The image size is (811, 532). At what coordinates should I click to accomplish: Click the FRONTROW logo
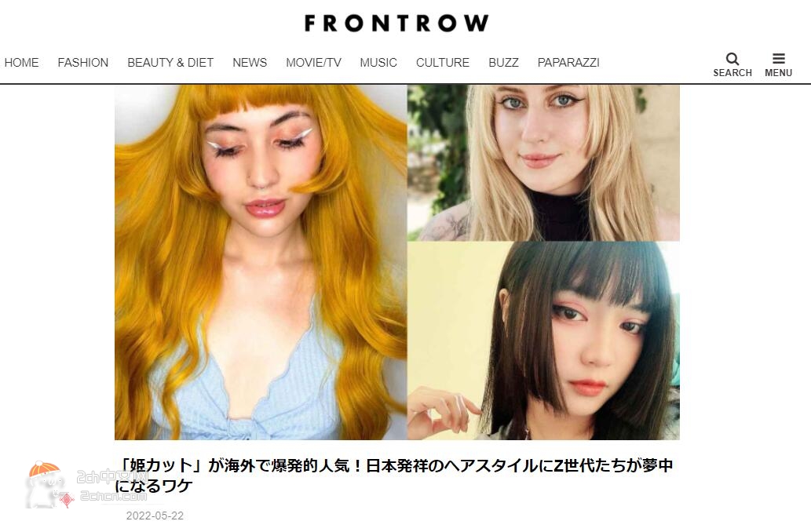tap(396, 24)
